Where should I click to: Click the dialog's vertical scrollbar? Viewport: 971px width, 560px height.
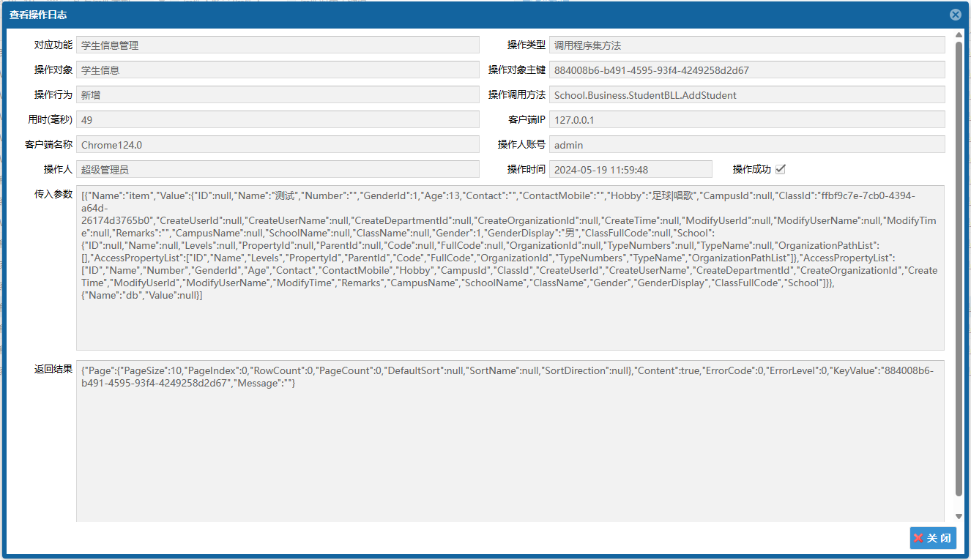pos(959,269)
